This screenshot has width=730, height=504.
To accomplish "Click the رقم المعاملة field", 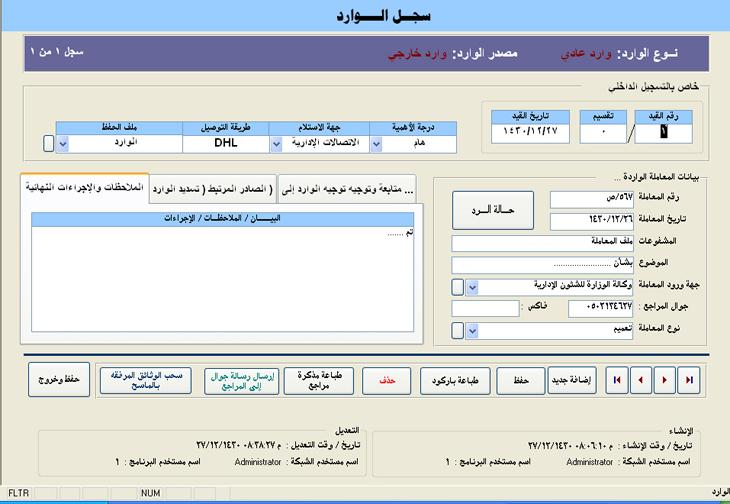I will tap(592, 199).
